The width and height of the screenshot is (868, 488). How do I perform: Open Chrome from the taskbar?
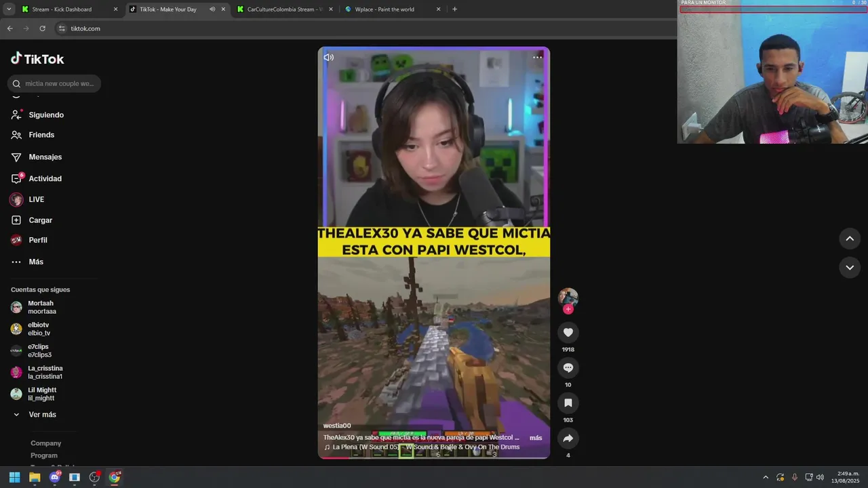[115, 477]
